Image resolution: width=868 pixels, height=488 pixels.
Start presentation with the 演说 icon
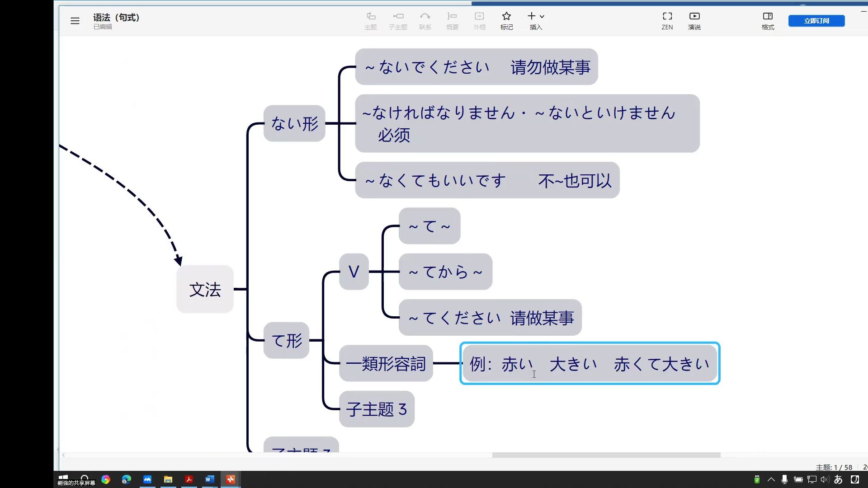click(694, 20)
